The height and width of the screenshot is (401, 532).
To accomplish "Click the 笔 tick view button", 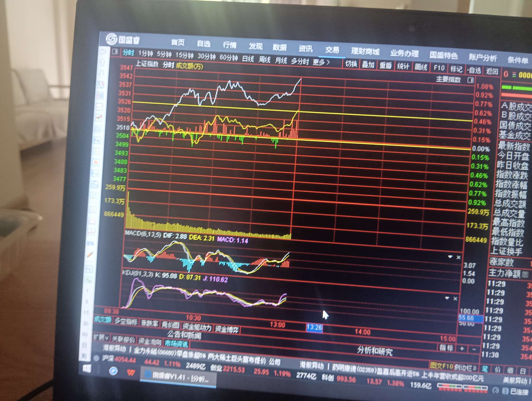I will [x=485, y=369].
